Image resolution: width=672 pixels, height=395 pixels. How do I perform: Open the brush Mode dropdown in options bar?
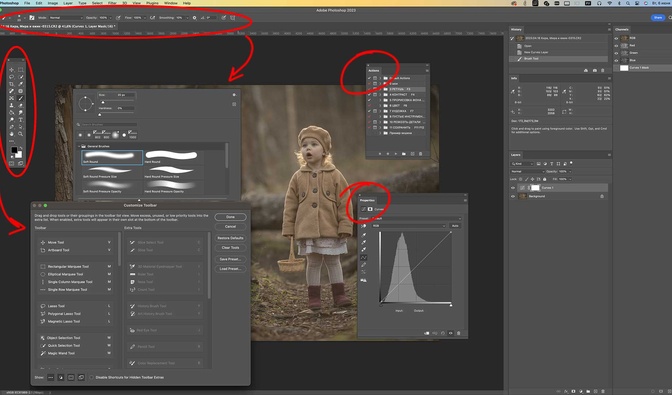coord(65,18)
